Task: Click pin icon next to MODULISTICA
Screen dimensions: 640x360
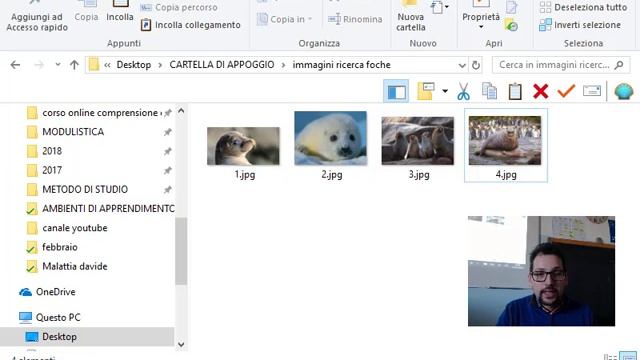Action: [167, 132]
